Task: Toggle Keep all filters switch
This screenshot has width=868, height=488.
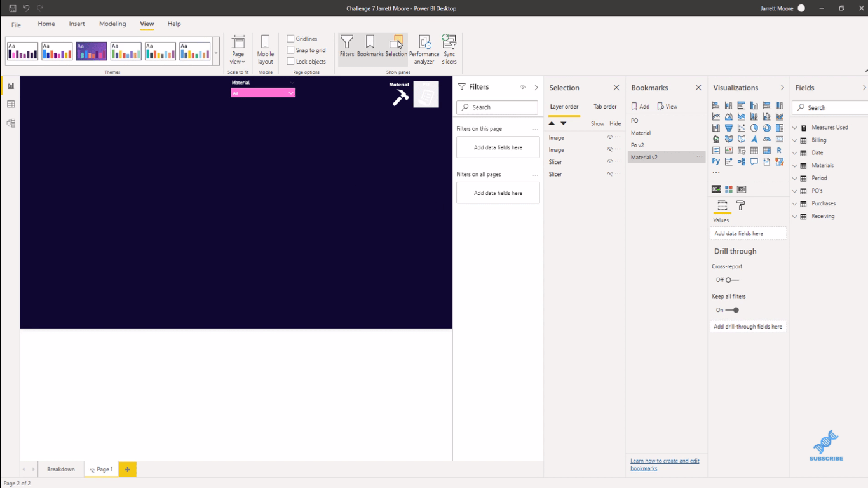Action: pyautogui.click(x=732, y=310)
